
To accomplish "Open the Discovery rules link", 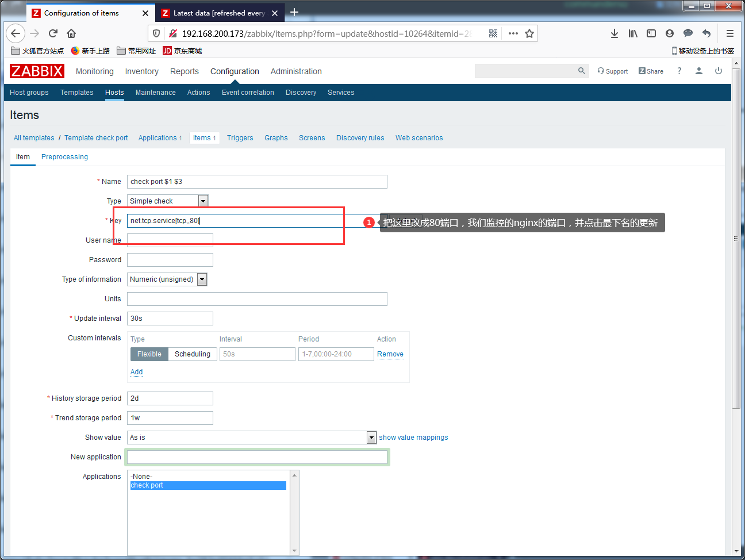I will pos(360,138).
